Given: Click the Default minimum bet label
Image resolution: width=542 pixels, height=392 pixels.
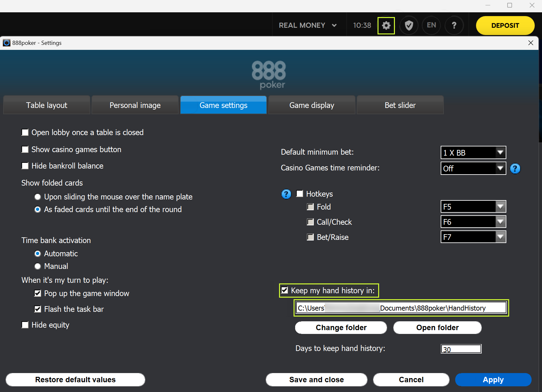Looking at the screenshot, I should (317, 152).
